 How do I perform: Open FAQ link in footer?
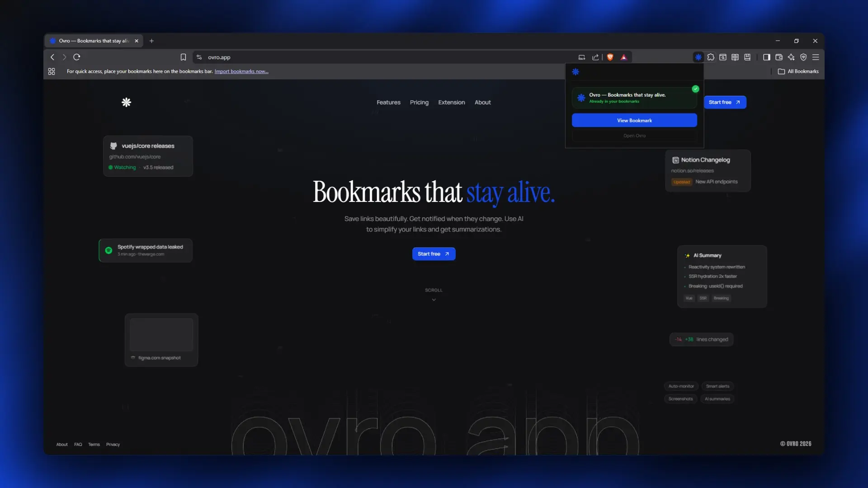coord(78,445)
